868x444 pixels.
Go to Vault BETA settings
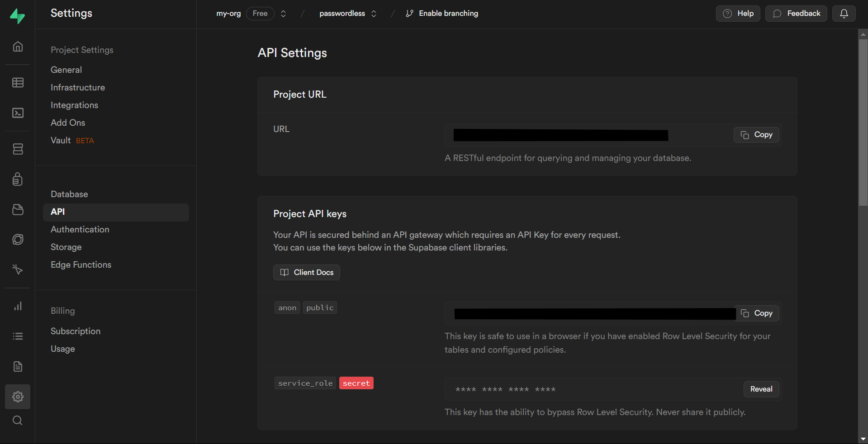point(72,140)
